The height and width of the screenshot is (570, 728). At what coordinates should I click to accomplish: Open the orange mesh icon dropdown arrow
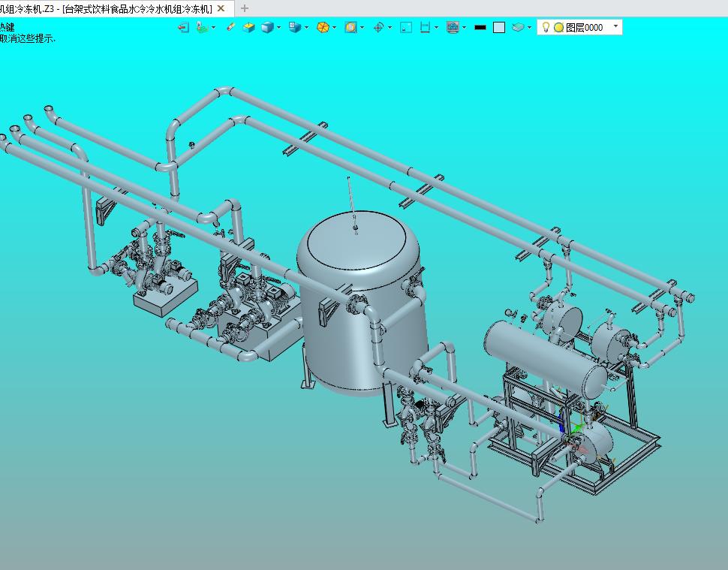click(x=334, y=27)
